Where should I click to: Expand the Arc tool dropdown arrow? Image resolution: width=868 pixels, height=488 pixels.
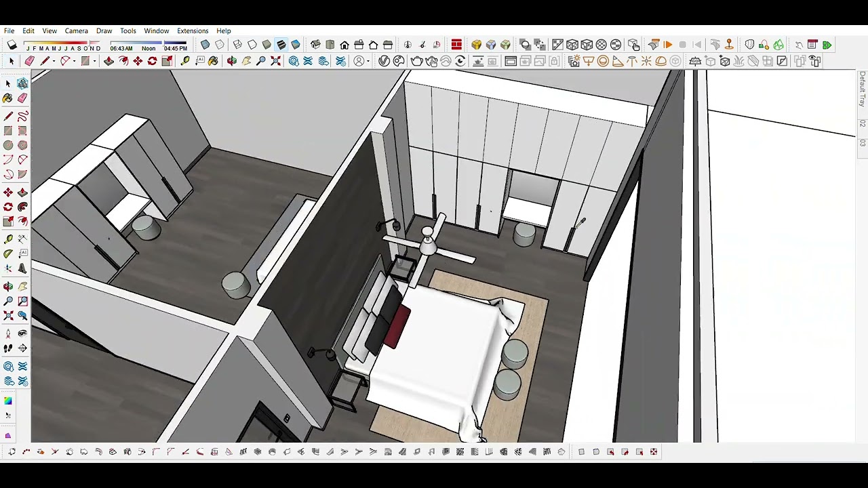point(74,61)
